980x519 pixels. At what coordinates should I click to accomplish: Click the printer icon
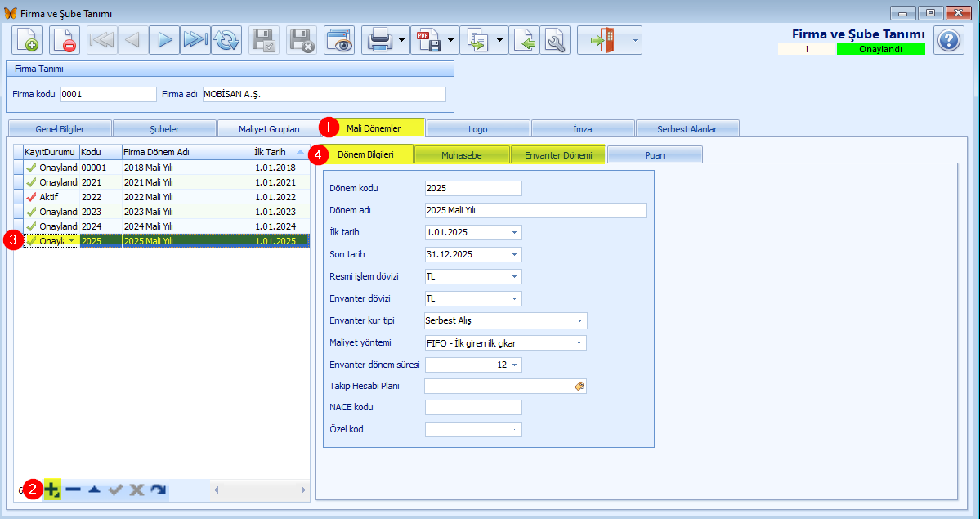380,41
